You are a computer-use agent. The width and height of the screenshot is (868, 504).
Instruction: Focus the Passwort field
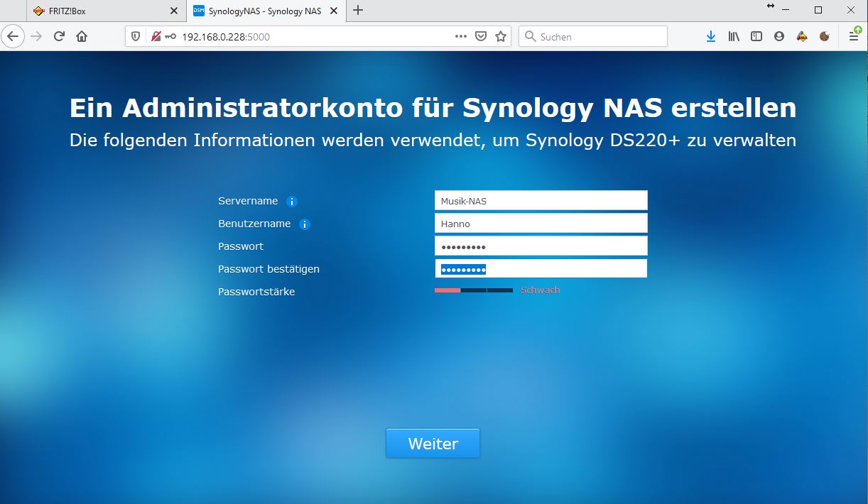541,246
